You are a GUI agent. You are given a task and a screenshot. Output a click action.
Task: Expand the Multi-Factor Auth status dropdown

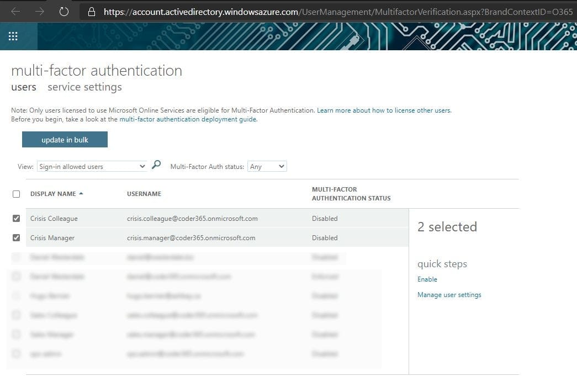pyautogui.click(x=267, y=166)
